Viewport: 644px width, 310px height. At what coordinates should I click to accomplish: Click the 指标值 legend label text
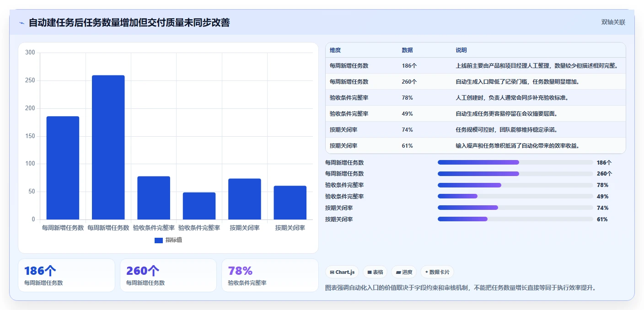(x=174, y=240)
